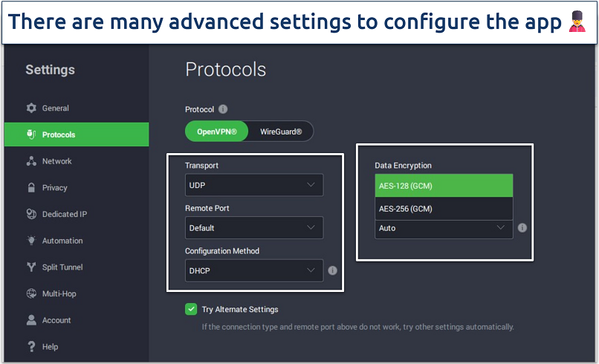599x364 pixels.
Task: Expand the Auto dropdown under encryption
Action: [x=444, y=228]
